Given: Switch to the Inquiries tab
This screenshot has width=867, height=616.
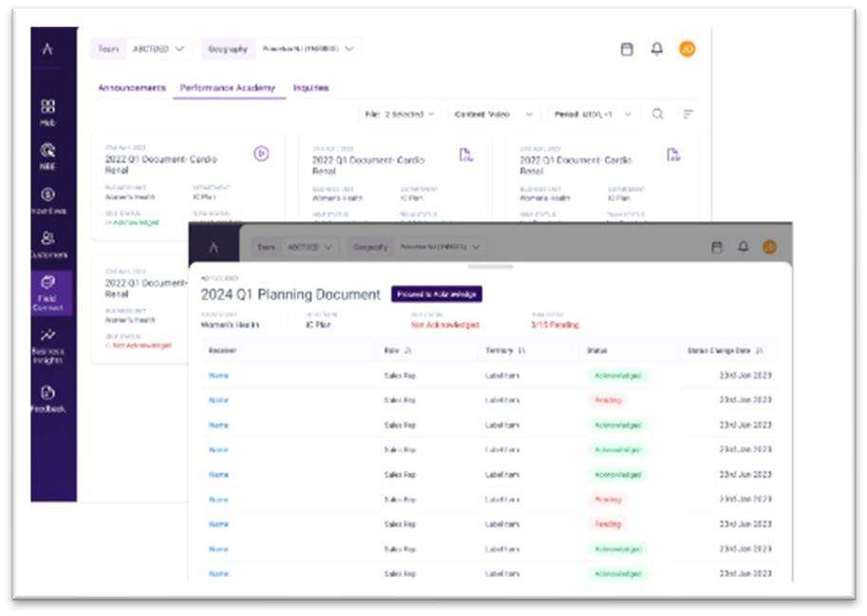Looking at the screenshot, I should point(311,88).
